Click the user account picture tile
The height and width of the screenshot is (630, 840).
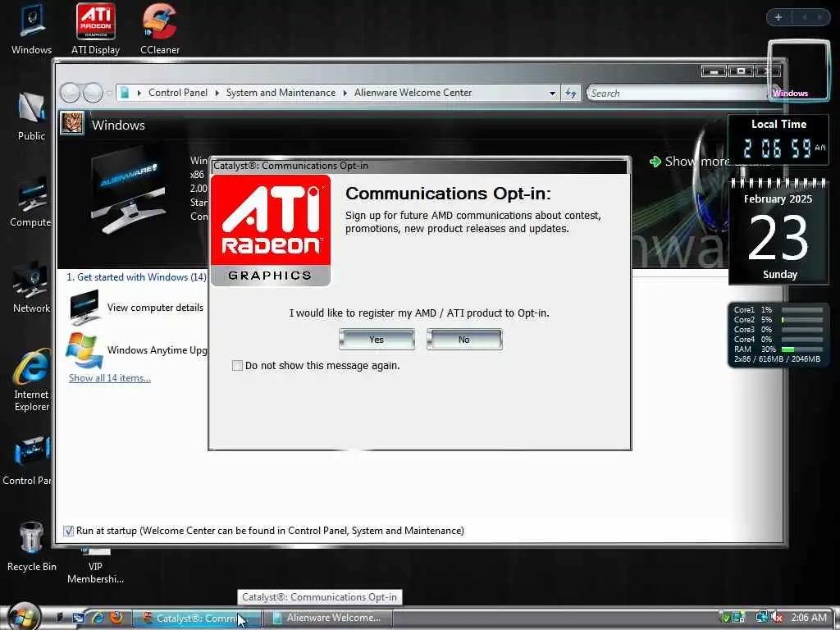72,123
